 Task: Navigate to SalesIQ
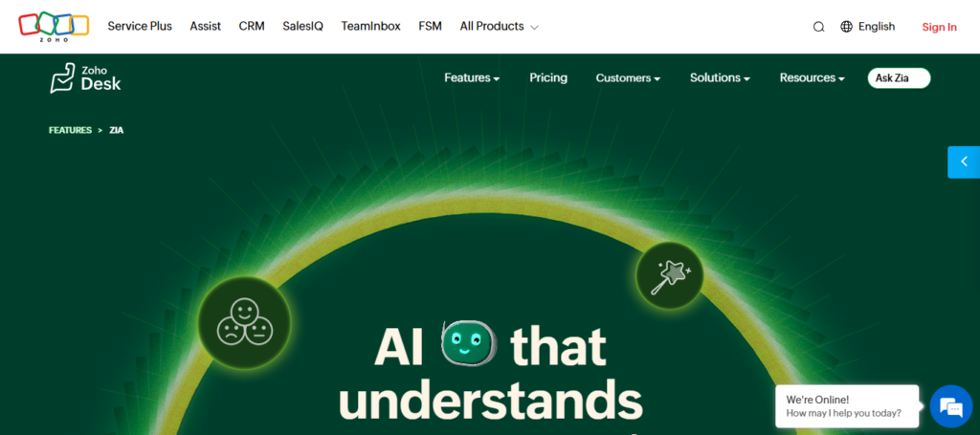[302, 26]
